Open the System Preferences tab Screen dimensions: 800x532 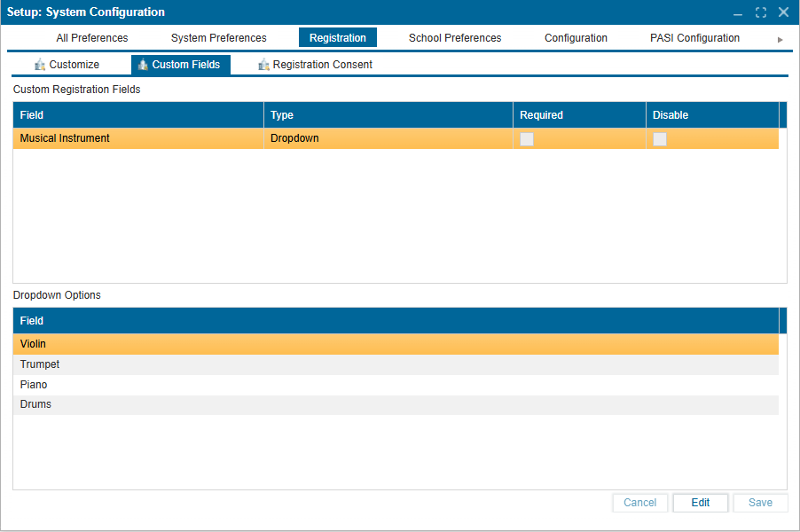[218, 37]
